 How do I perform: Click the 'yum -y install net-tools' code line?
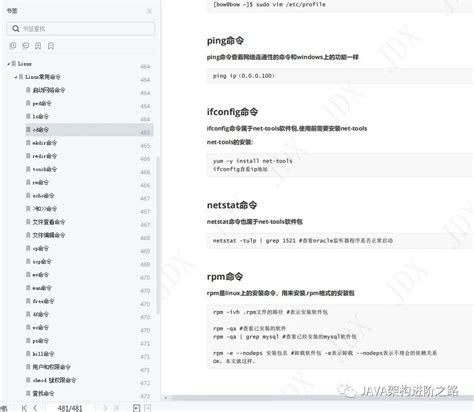coord(253,161)
